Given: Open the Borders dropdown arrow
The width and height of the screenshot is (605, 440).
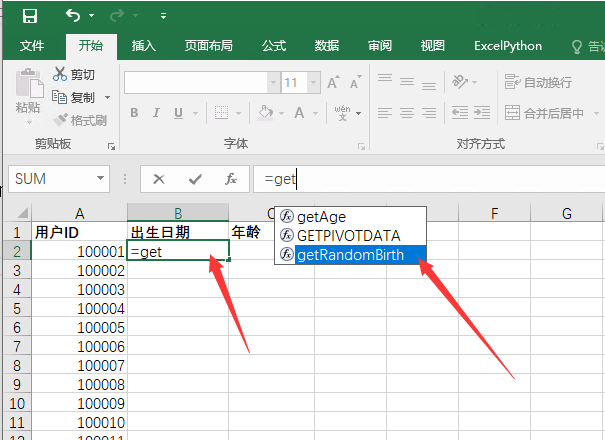Looking at the screenshot, I should (x=238, y=113).
